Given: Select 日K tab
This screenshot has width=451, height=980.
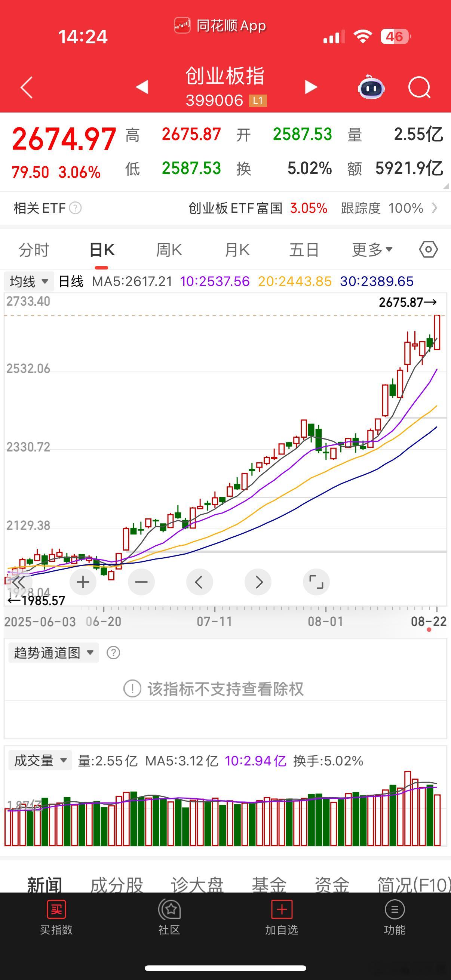Looking at the screenshot, I should pyautogui.click(x=102, y=250).
